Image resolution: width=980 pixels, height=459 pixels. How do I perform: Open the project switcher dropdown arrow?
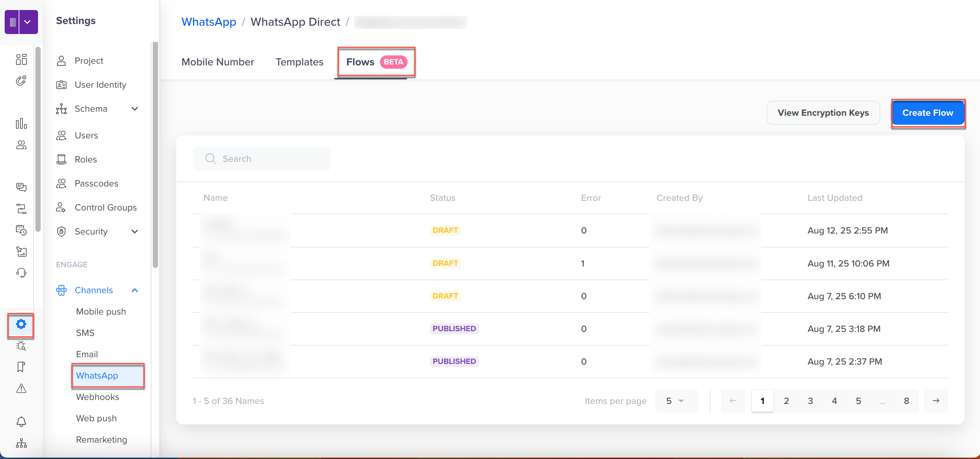coord(27,22)
